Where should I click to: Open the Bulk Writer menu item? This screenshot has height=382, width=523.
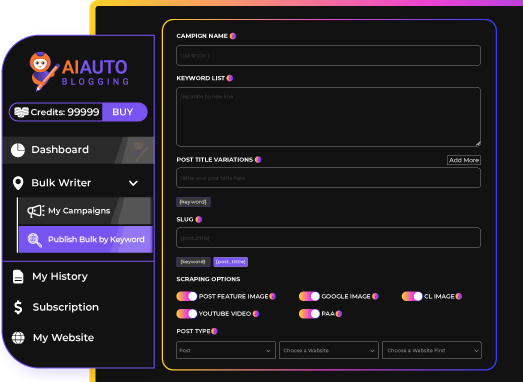[78, 183]
